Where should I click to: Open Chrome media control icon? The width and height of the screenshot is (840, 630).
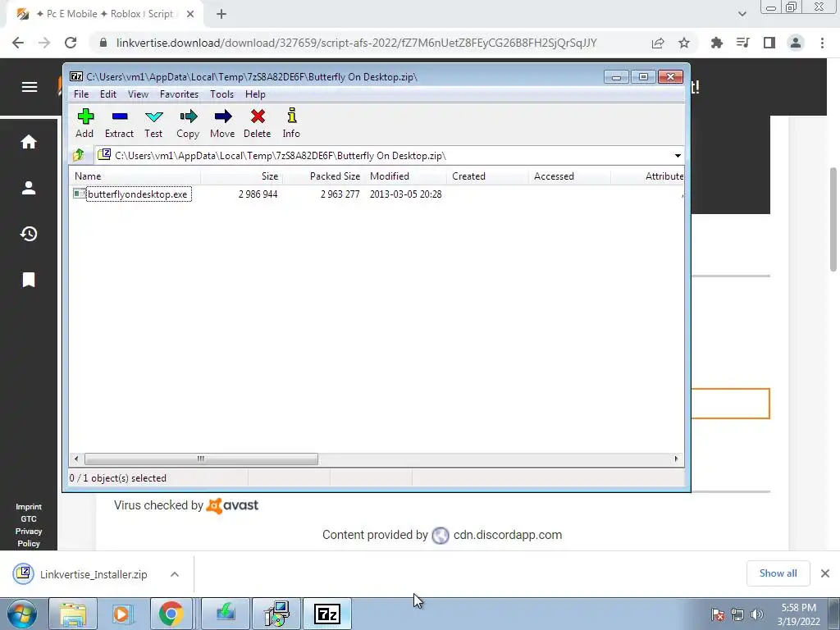coord(743,43)
